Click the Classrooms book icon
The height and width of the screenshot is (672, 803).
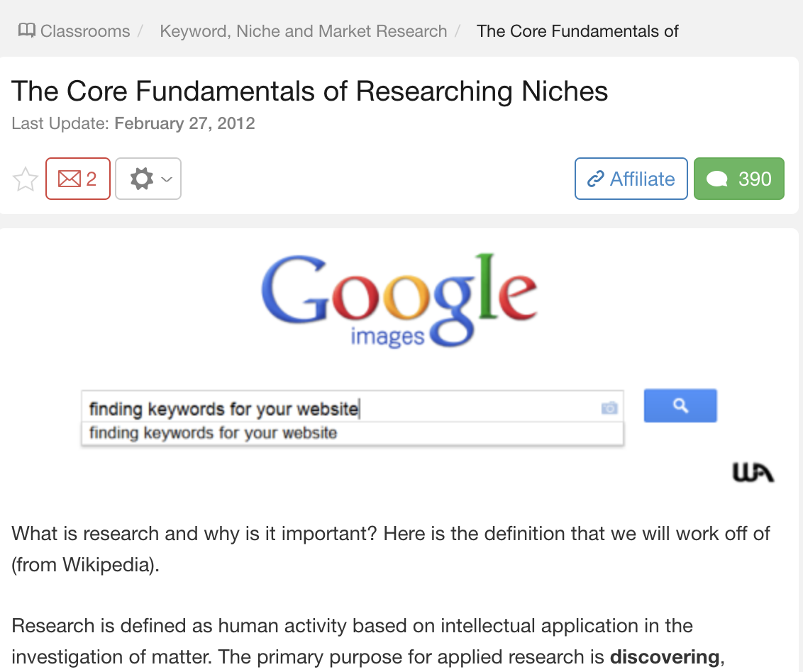(x=27, y=30)
